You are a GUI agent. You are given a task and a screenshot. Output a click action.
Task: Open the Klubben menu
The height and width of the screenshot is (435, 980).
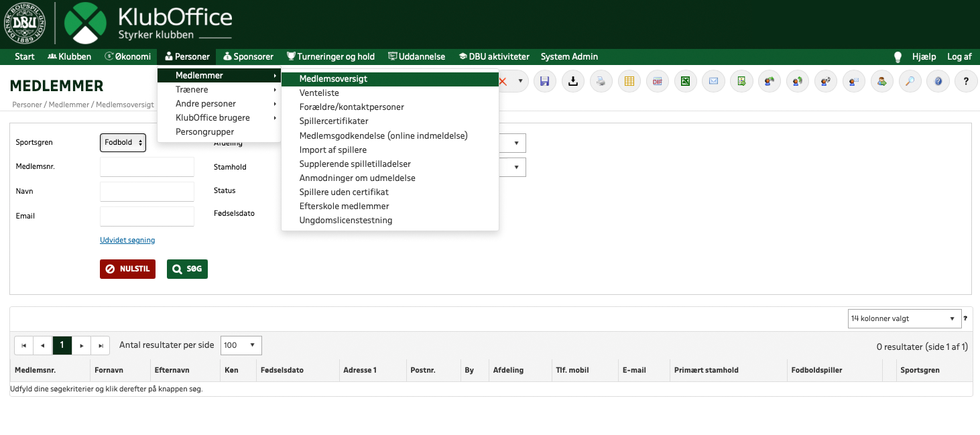(70, 57)
